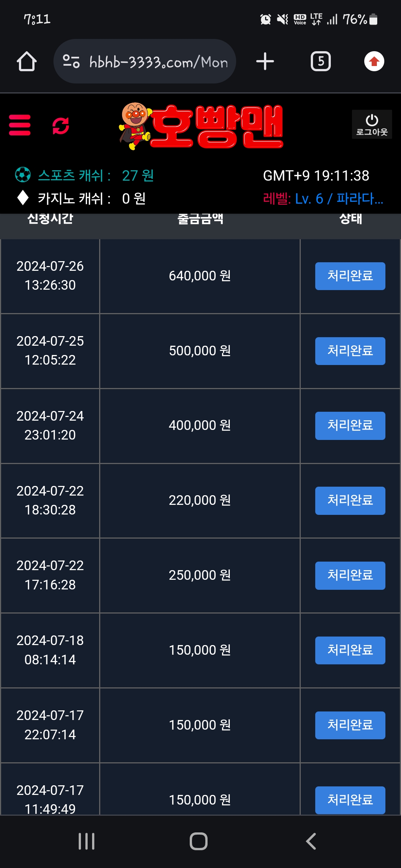Screen dimensions: 401x868
Task: Tap the address bar URL field
Action: 158,62
